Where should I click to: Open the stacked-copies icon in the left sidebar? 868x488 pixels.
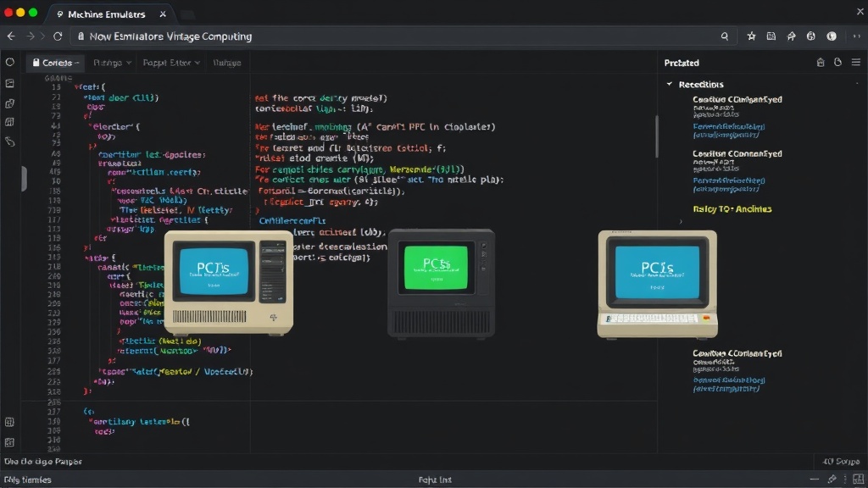10,103
